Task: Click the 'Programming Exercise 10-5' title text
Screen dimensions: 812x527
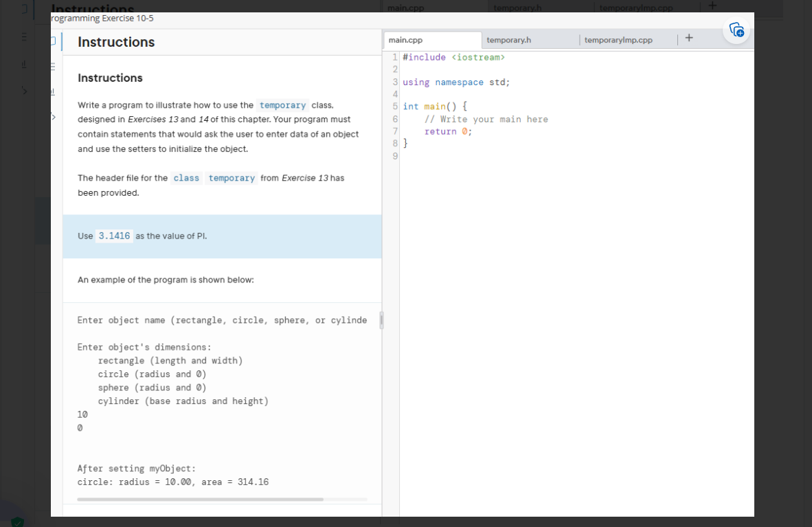Action: coord(102,18)
